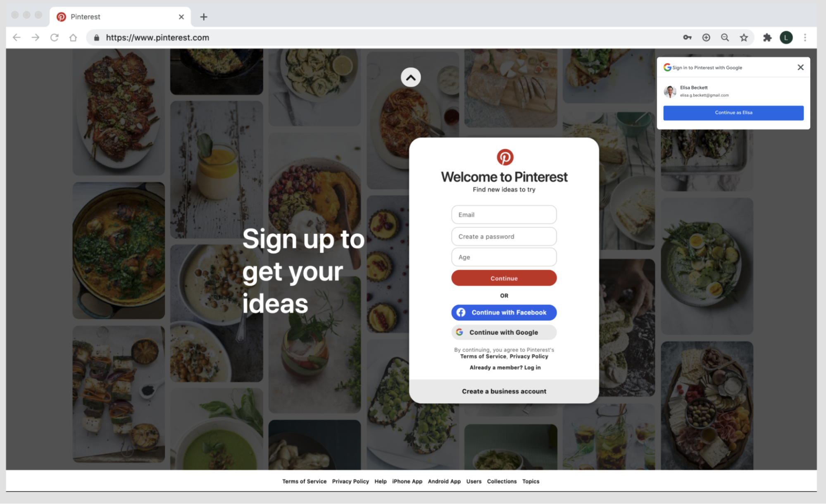The image size is (826, 504).
Task: Click the Pinterest logo icon
Action: click(504, 157)
